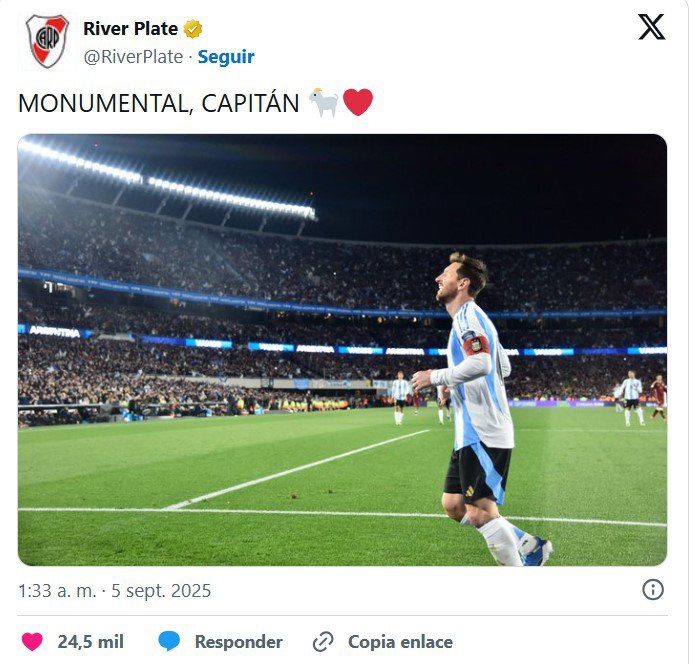Click the chain link icon
The image size is (689, 664).
(x=323, y=642)
